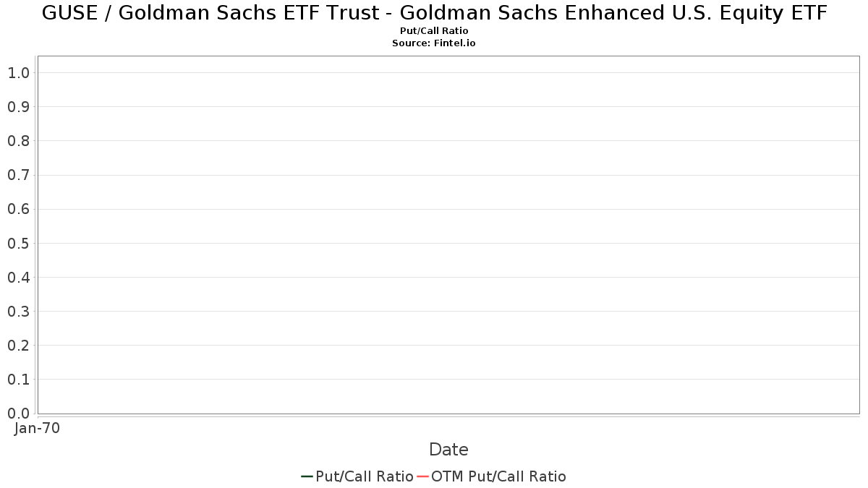The height and width of the screenshot is (488, 868).
Task: Click the dark green Put/Call Ratio legend line
Action: 307,476
